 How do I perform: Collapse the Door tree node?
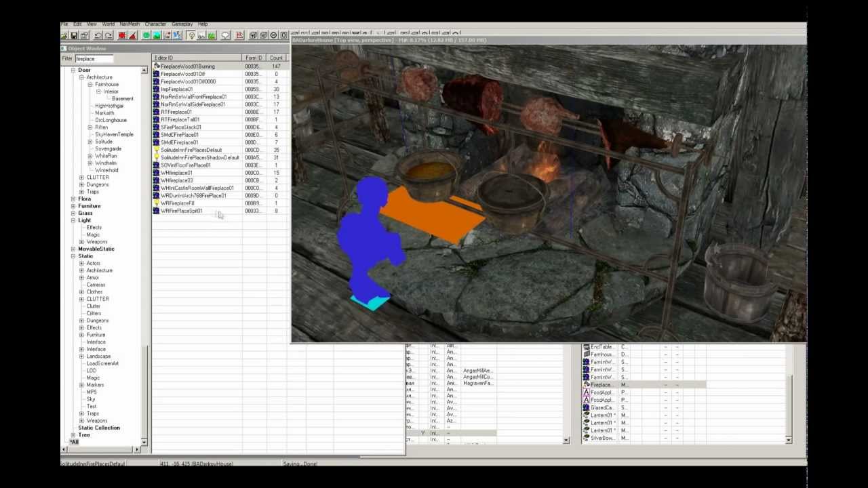click(x=73, y=70)
